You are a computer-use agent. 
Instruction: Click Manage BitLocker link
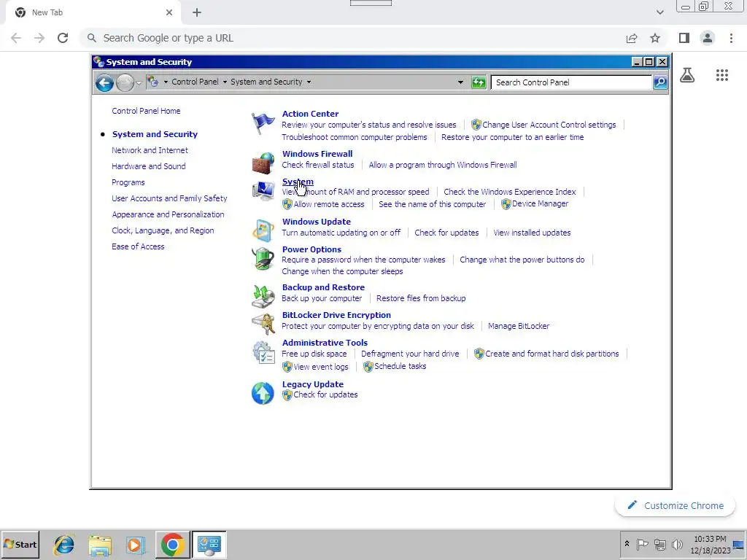(519, 326)
